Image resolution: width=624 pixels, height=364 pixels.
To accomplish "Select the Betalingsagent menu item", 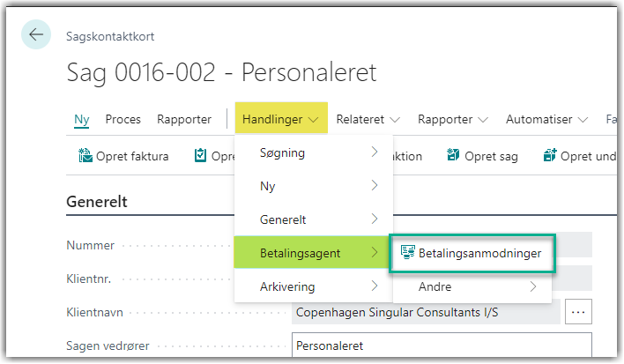I will point(312,252).
